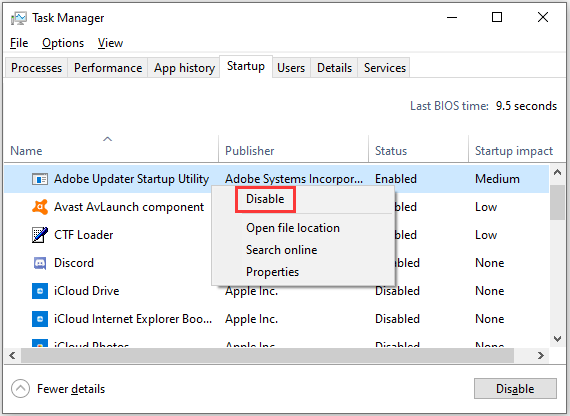Viewport: 570px width, 416px height.
Task: Click the Disabled status of iCloud Drive
Action: tap(397, 291)
